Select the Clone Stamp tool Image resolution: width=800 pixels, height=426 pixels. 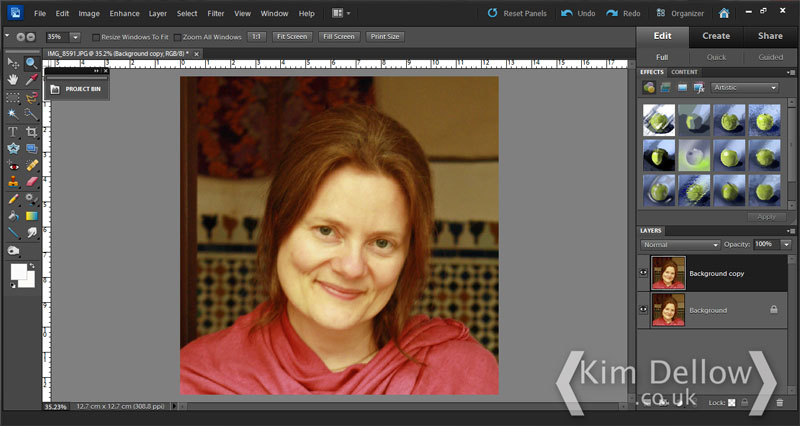tap(13, 182)
